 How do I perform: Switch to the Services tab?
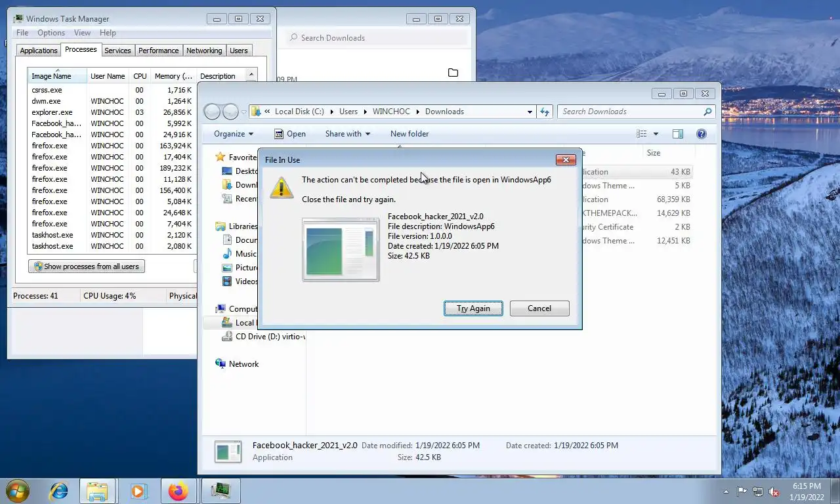tap(117, 51)
